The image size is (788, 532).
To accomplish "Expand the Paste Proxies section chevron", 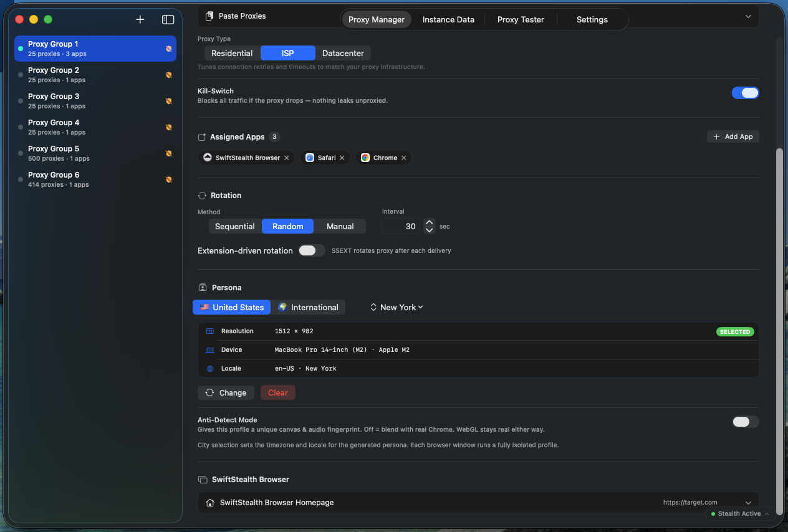I will (748, 16).
